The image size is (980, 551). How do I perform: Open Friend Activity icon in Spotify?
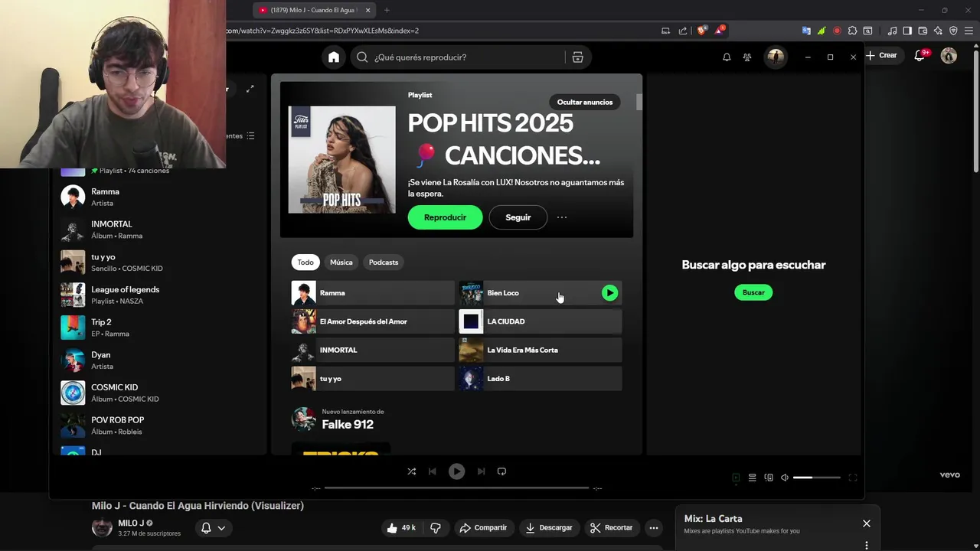[747, 57]
